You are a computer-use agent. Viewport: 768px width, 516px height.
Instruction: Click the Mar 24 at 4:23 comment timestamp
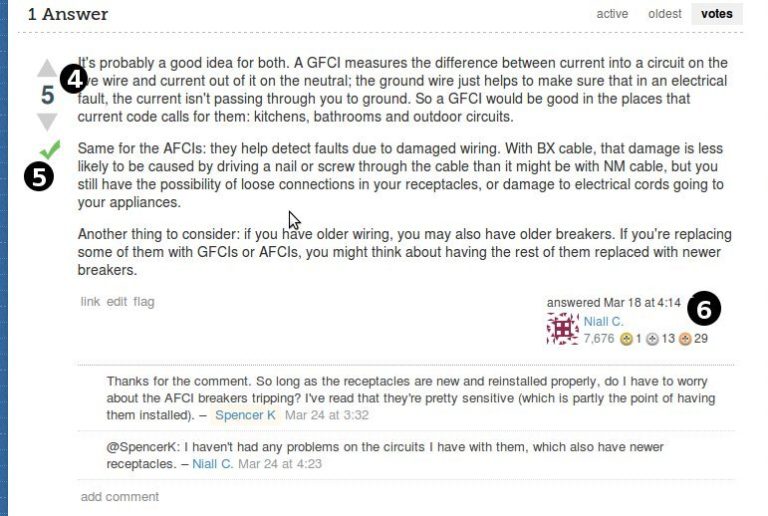tap(280, 464)
